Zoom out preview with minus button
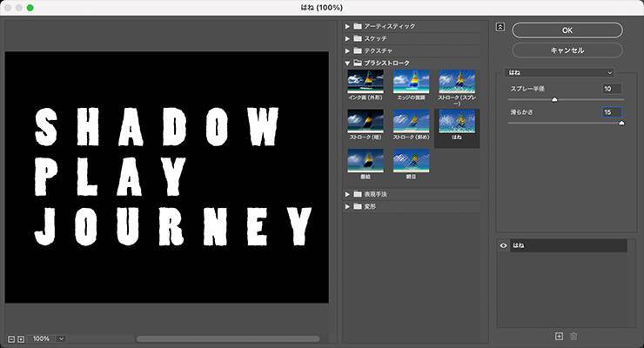The width and height of the screenshot is (644, 348). click(x=11, y=338)
